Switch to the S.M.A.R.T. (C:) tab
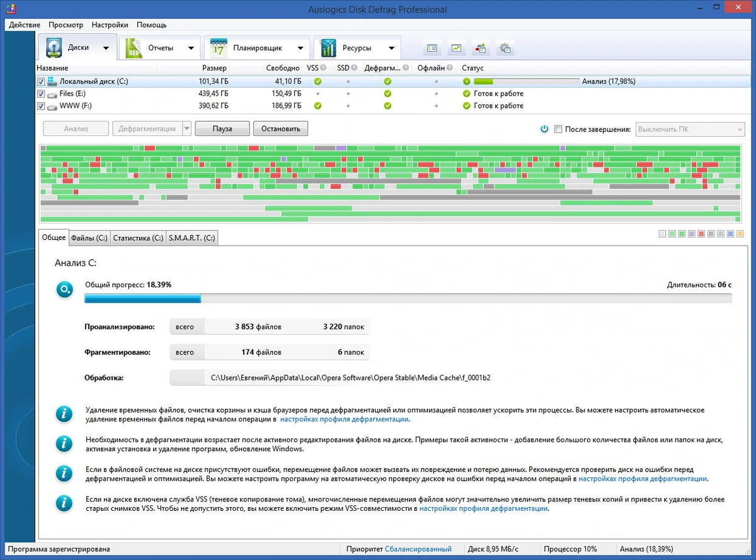This screenshot has height=560, width=756. click(x=192, y=238)
